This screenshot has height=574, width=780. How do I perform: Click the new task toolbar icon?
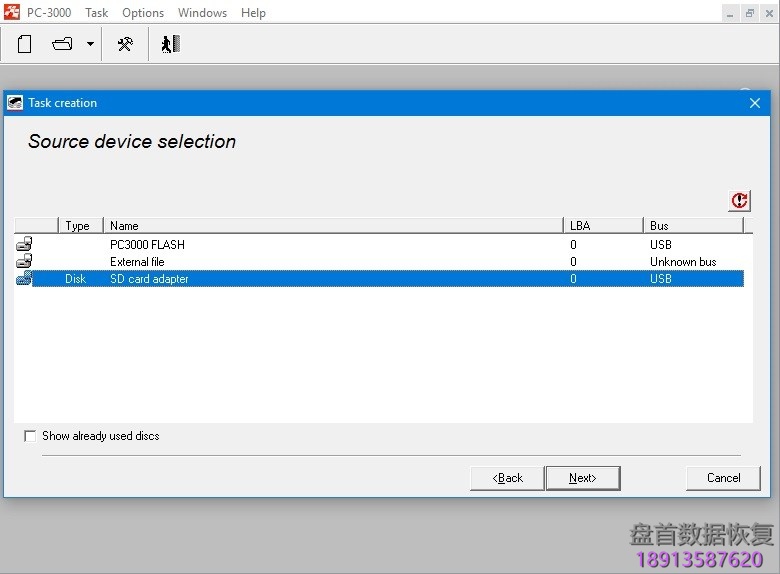[25, 44]
